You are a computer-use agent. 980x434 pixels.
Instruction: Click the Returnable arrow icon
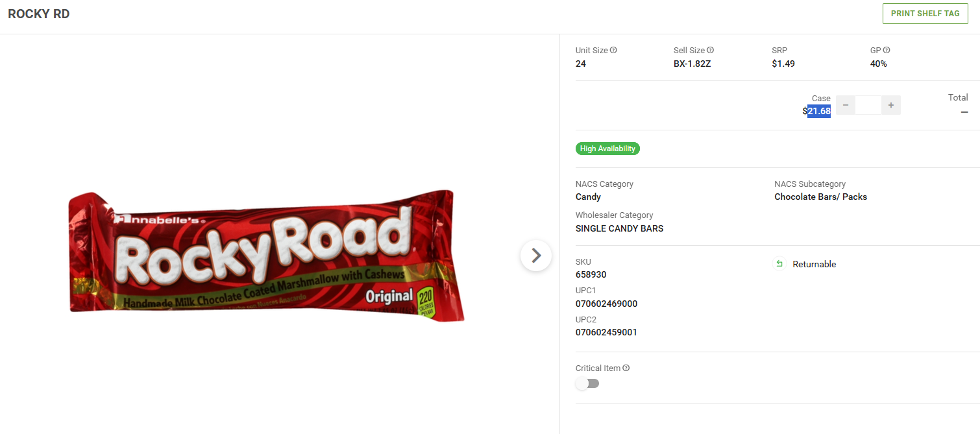pos(779,264)
